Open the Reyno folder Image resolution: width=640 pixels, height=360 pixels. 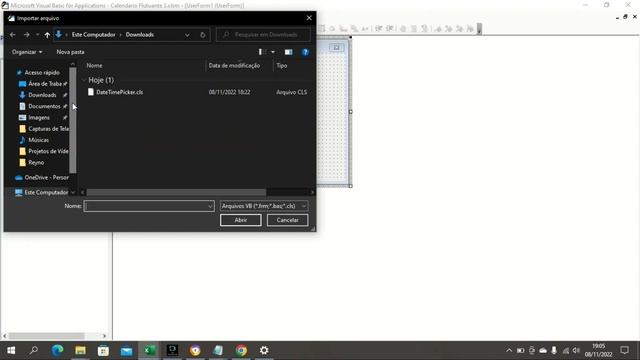click(36, 162)
